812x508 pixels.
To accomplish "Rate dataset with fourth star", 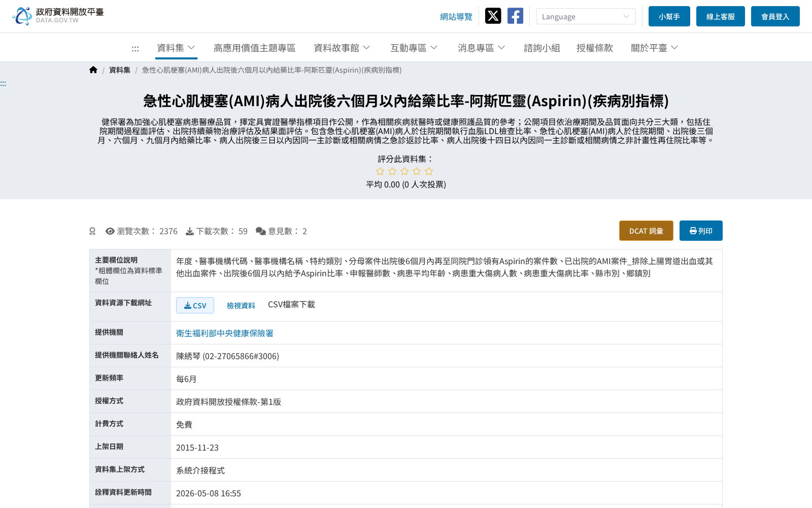I will click(x=417, y=171).
